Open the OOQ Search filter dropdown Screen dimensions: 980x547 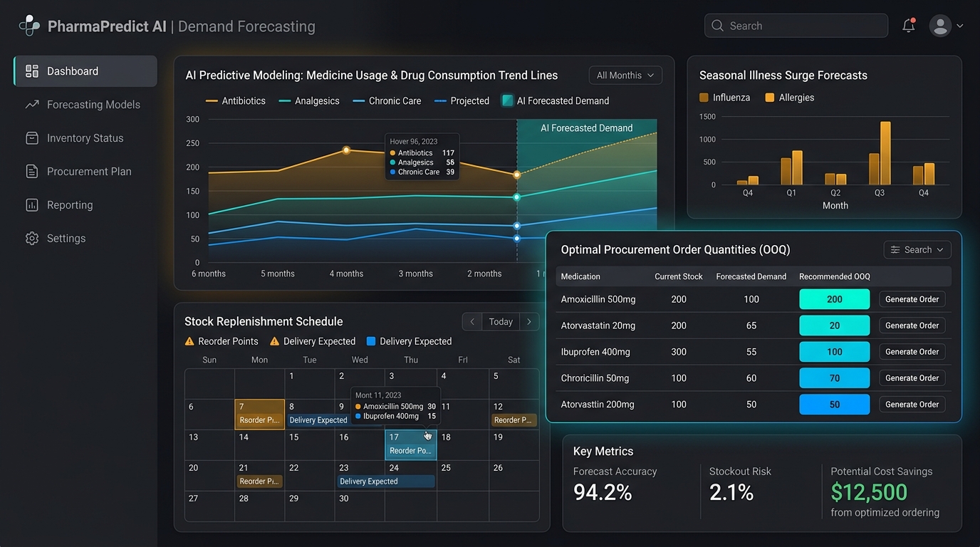pos(917,250)
